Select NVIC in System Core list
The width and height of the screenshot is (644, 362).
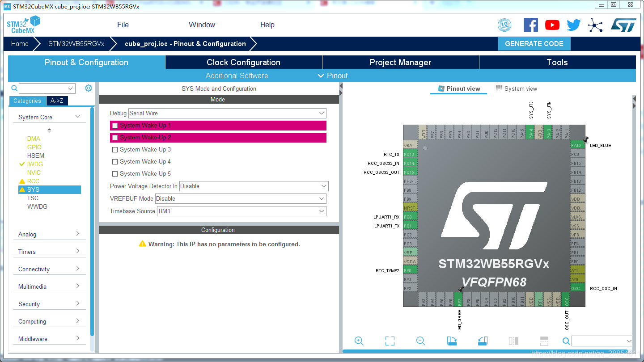(34, 173)
